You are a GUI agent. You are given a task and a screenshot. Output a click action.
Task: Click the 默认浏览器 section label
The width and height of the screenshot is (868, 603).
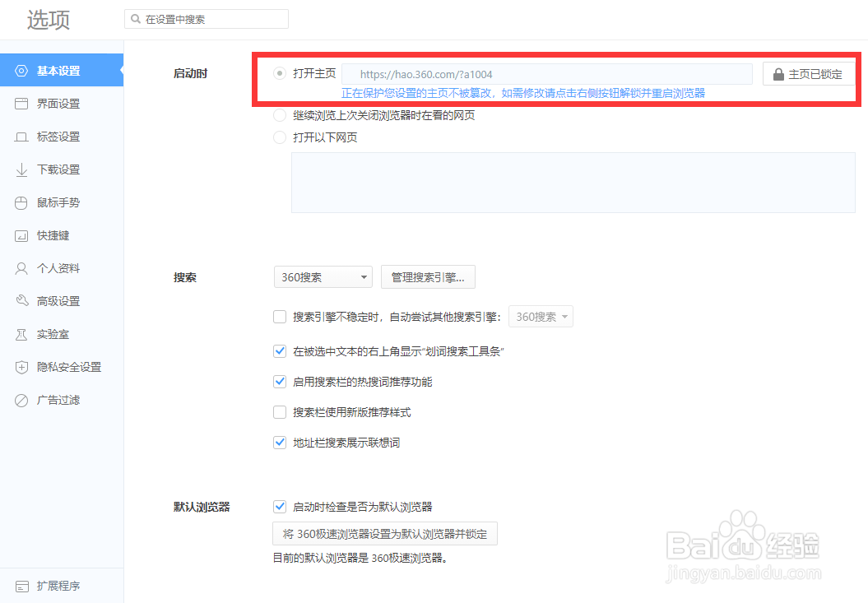[202, 508]
